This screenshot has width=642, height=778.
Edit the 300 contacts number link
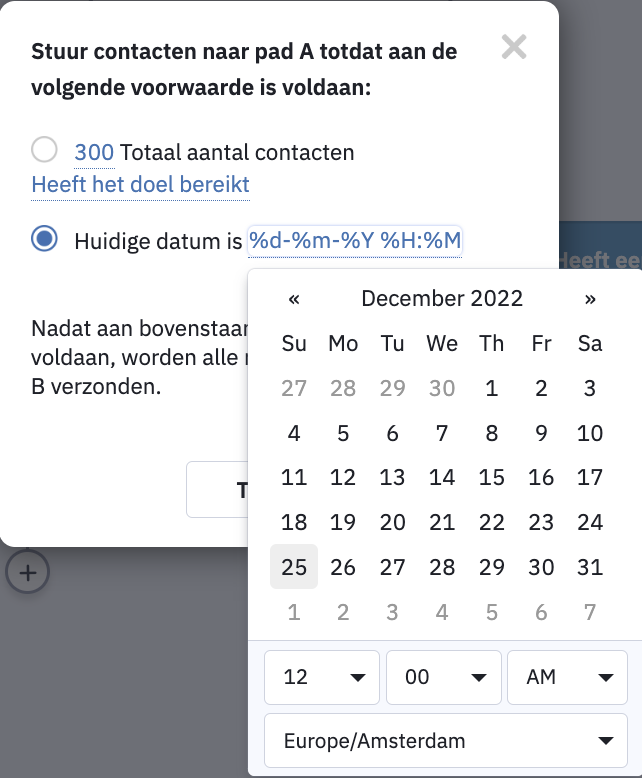pos(94,152)
